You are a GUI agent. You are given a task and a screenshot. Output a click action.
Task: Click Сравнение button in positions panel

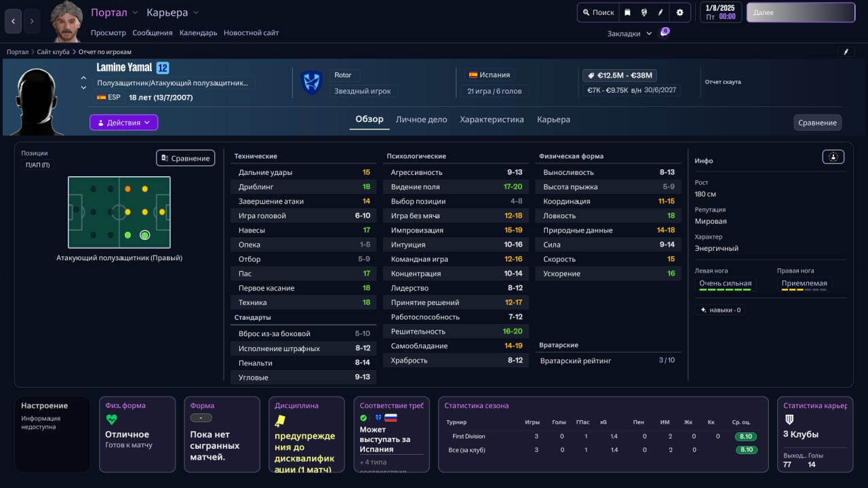(185, 158)
